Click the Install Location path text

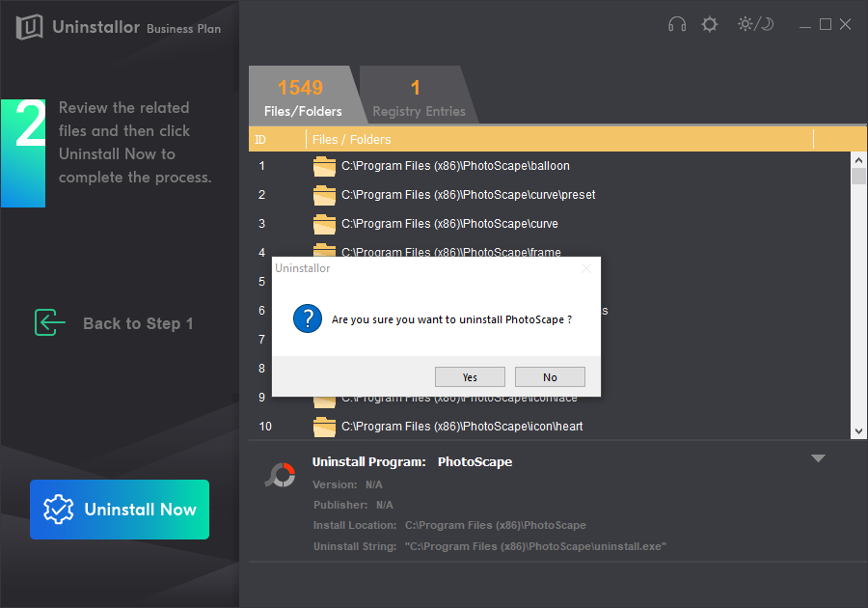click(x=496, y=525)
